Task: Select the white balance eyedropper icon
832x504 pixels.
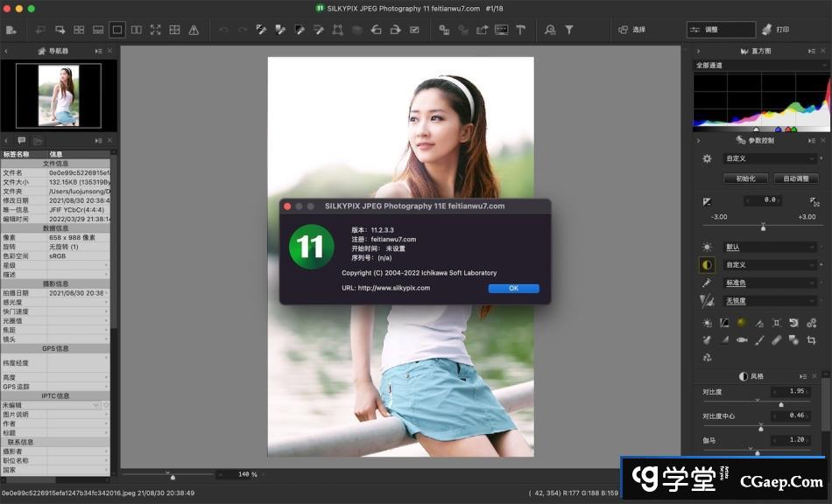Action: (707, 283)
